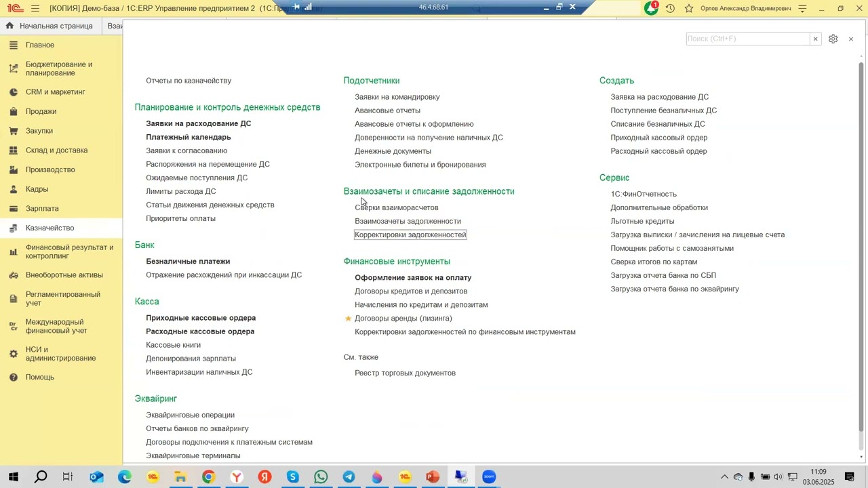
Task: Open the service settings lines icon next to user name
Action: (803, 9)
